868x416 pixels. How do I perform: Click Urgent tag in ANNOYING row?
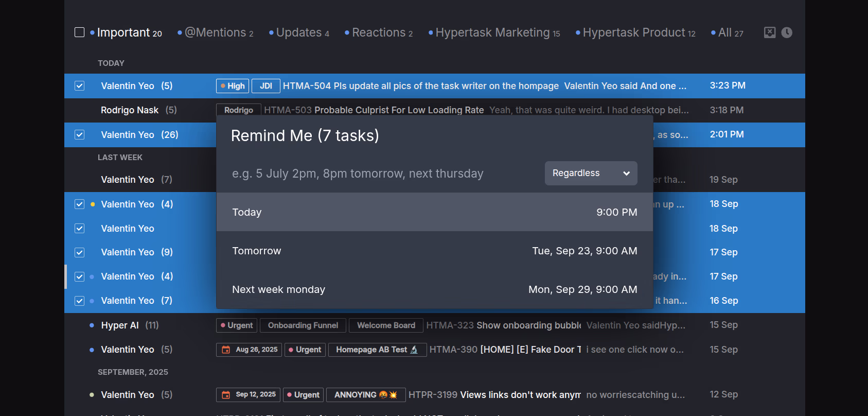pos(303,395)
